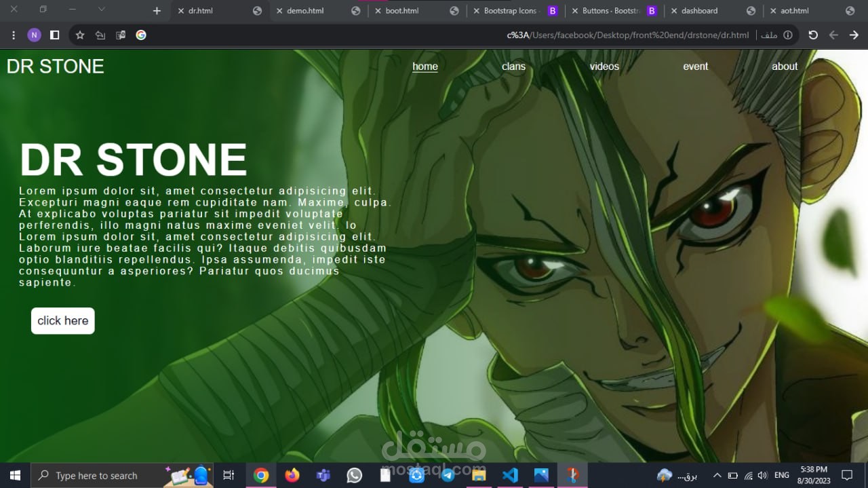Bookmark this page with the star icon

[80, 35]
